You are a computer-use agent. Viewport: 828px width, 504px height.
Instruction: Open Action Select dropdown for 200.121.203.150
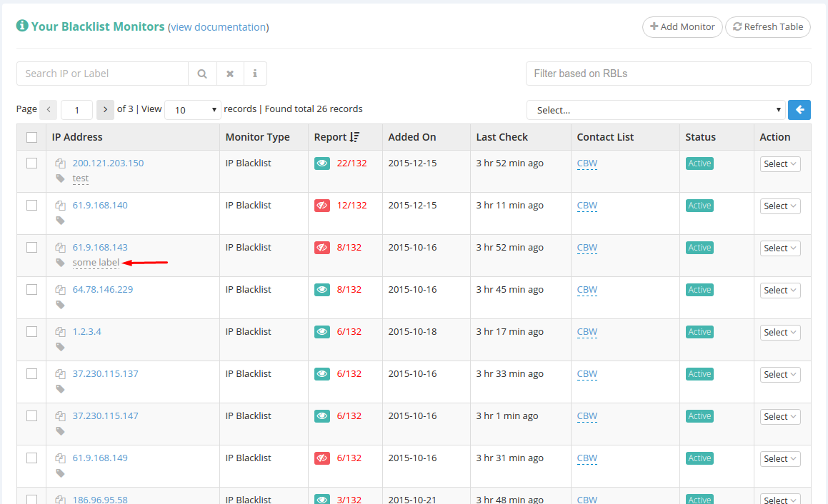pos(780,163)
